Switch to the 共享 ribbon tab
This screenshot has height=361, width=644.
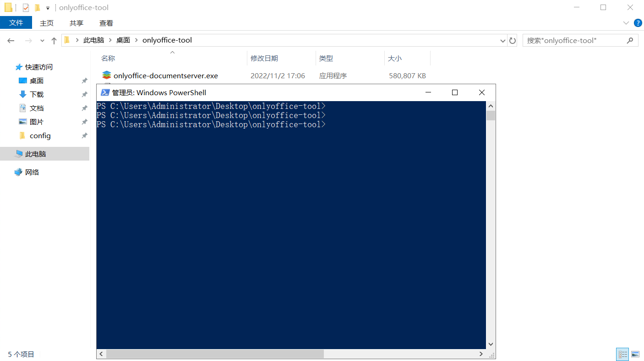[x=76, y=23]
